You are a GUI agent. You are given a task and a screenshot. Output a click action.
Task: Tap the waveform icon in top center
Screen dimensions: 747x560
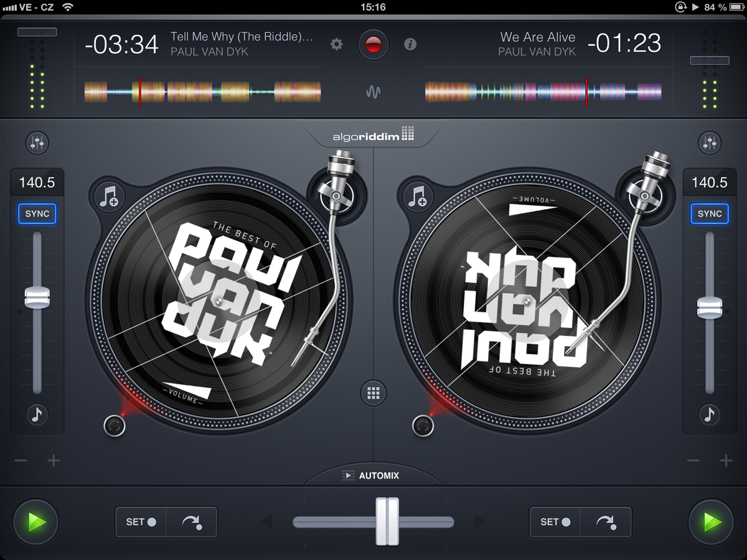pyautogui.click(x=373, y=92)
